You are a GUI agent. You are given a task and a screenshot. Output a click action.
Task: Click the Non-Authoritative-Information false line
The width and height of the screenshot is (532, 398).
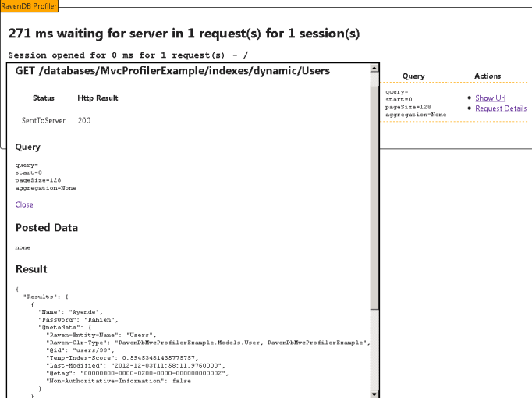119,381
